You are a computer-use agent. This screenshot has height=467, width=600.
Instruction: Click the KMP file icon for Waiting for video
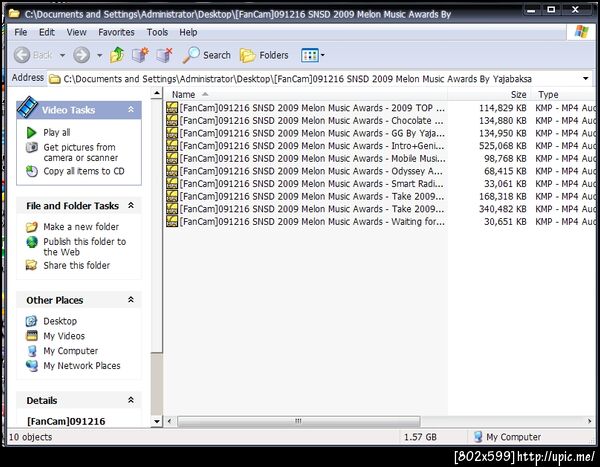pyautogui.click(x=172, y=221)
